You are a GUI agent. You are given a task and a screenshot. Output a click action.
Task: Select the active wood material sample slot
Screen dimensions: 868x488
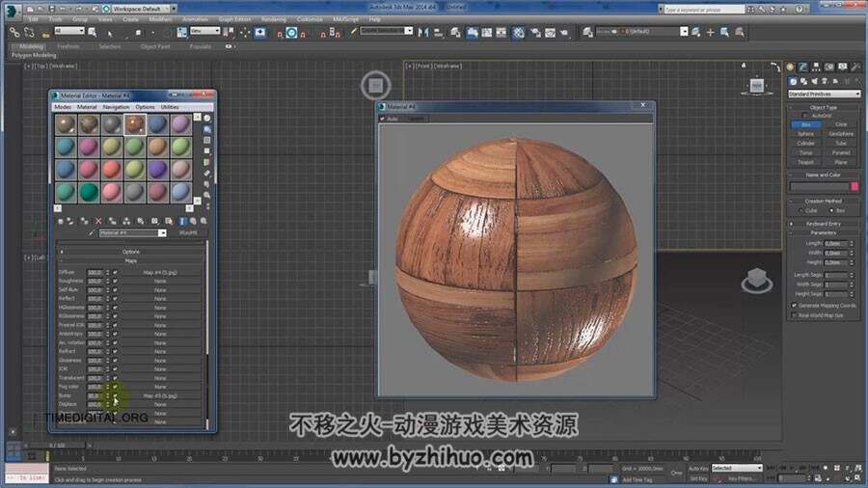pos(134,124)
